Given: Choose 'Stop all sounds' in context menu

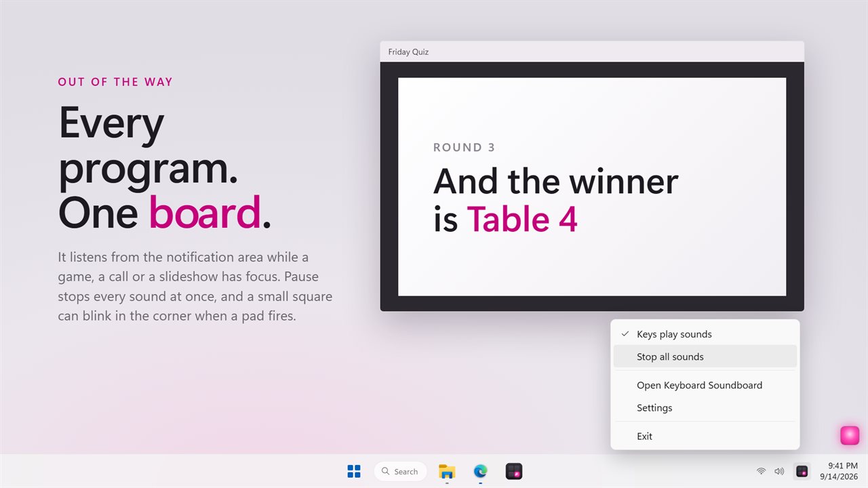Looking at the screenshot, I should coord(705,357).
